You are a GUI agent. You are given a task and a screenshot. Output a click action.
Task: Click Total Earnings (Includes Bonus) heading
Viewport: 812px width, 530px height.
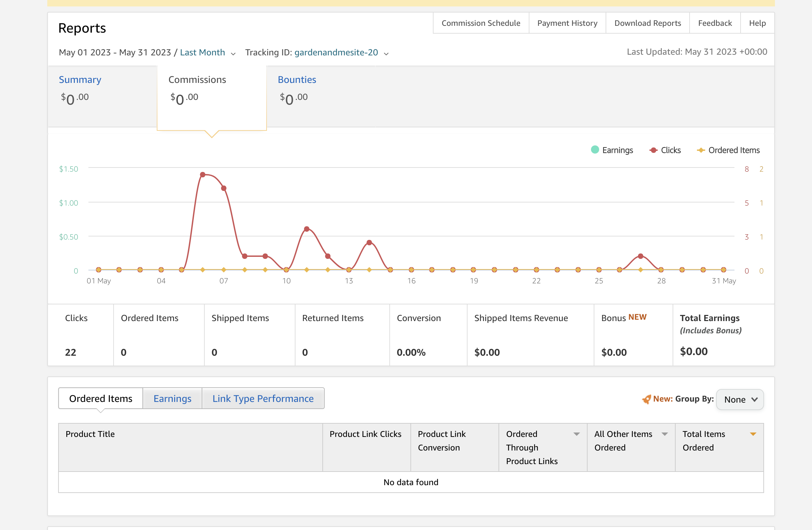point(711,324)
